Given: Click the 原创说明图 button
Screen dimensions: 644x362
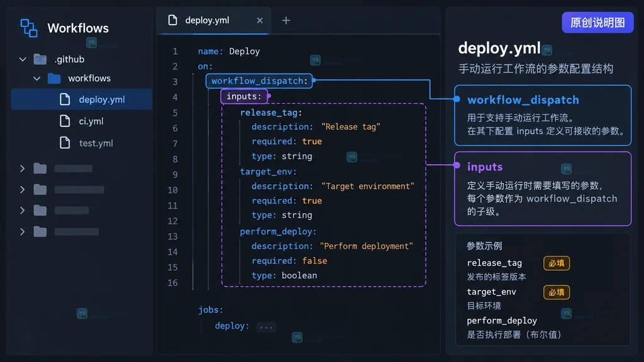Looking at the screenshot, I should [x=597, y=23].
